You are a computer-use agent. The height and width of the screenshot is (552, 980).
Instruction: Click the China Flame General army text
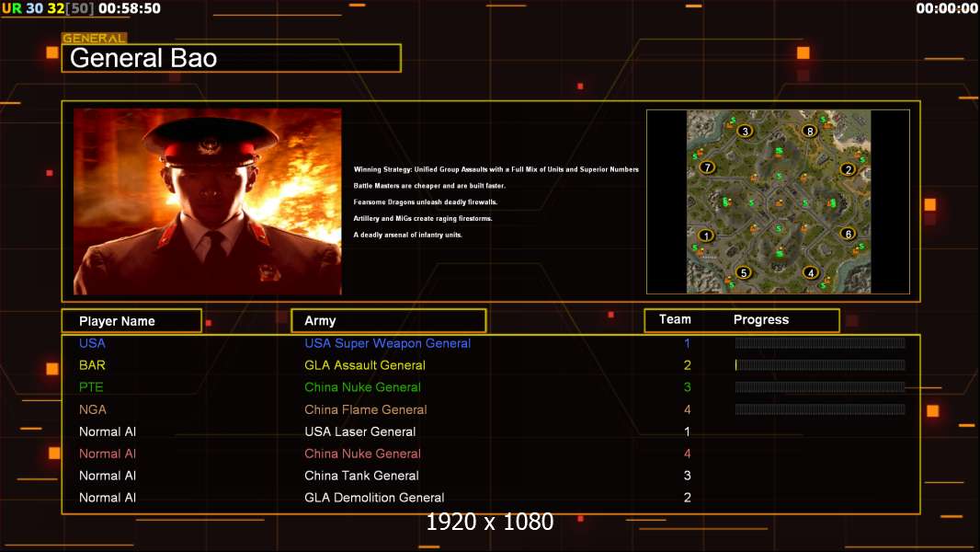pos(366,409)
